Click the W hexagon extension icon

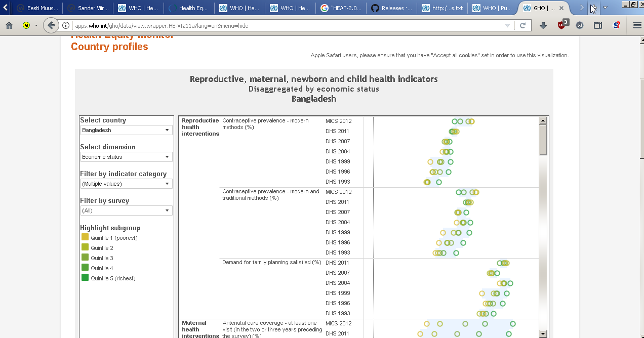580,25
